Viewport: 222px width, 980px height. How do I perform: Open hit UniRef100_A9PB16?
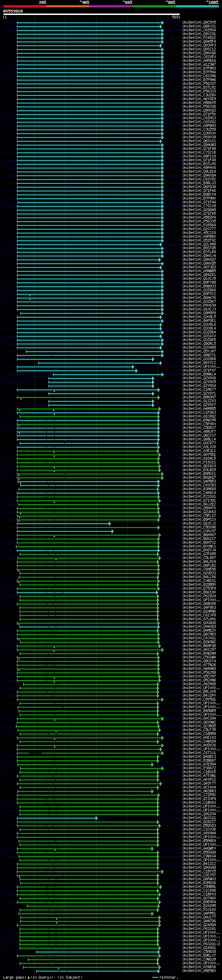tap(199, 60)
